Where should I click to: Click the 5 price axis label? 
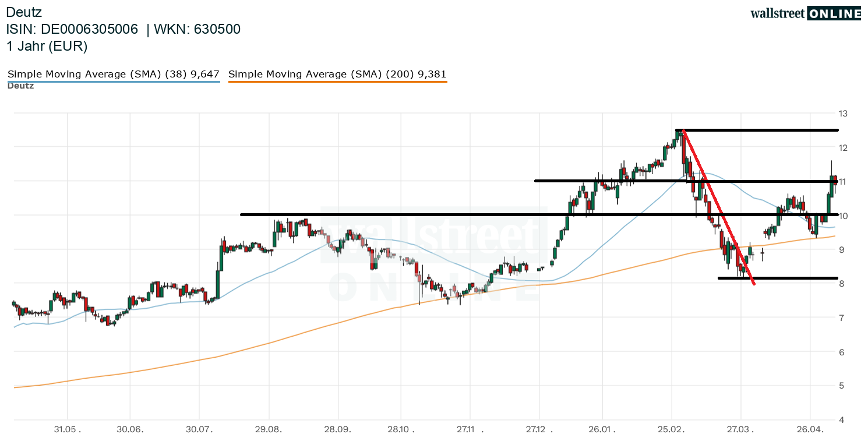(841, 386)
